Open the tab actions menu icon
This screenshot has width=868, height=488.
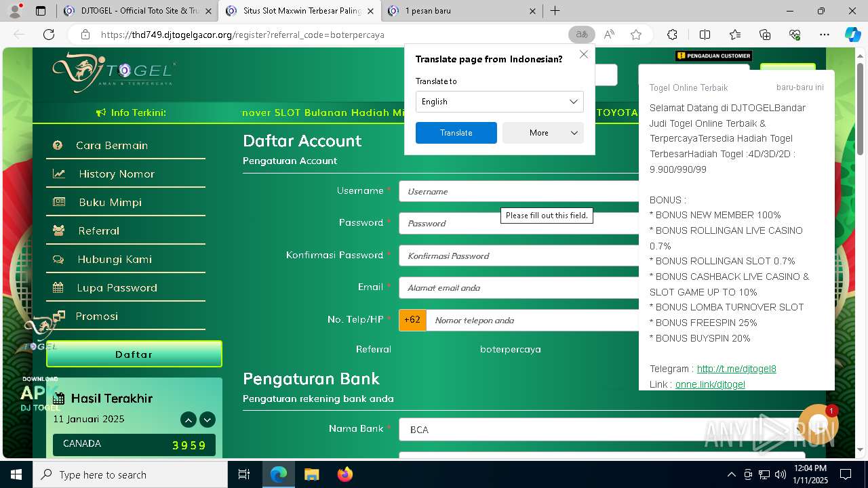41,11
